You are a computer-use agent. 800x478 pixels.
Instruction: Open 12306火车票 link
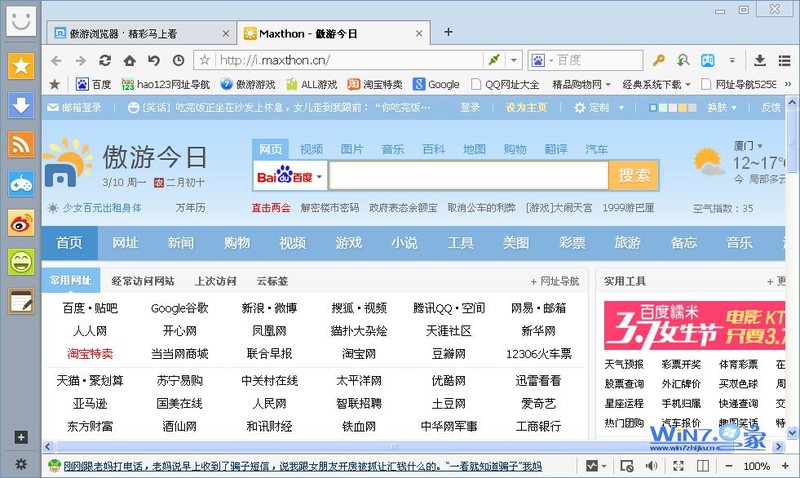(538, 354)
